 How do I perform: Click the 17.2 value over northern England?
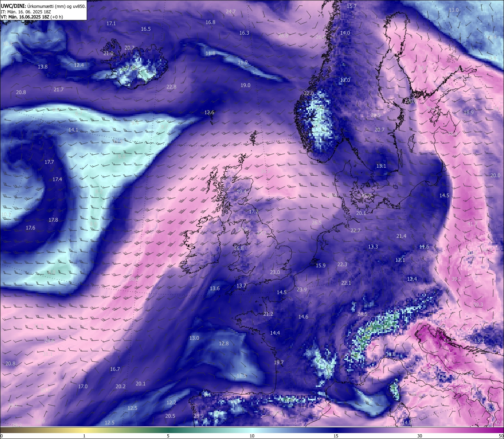point(254,211)
